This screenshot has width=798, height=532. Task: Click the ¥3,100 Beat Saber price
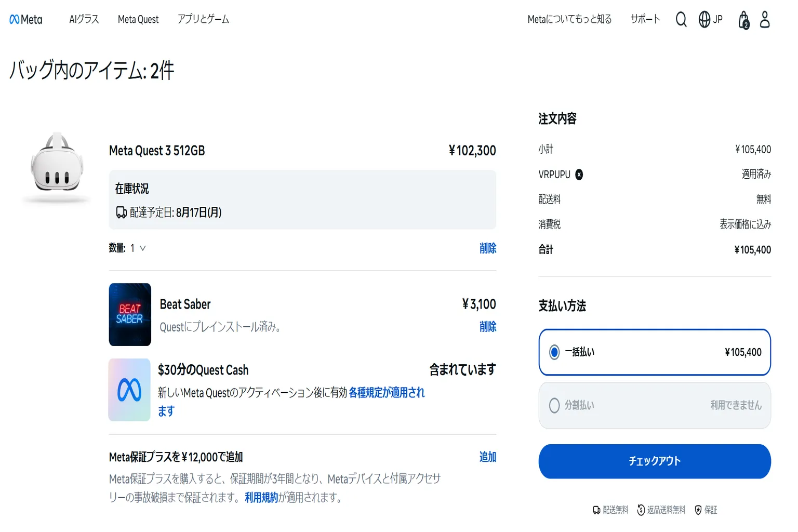[479, 304]
